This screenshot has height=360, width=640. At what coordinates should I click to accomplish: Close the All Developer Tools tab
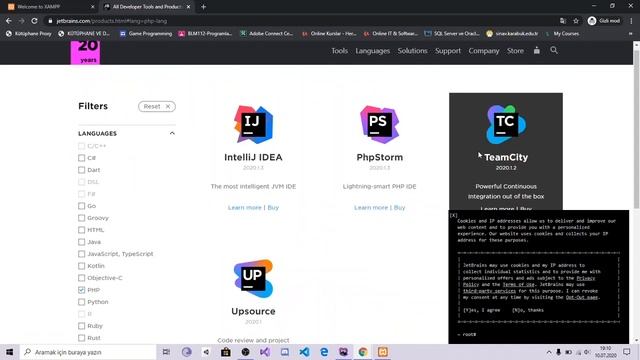coord(188,7)
